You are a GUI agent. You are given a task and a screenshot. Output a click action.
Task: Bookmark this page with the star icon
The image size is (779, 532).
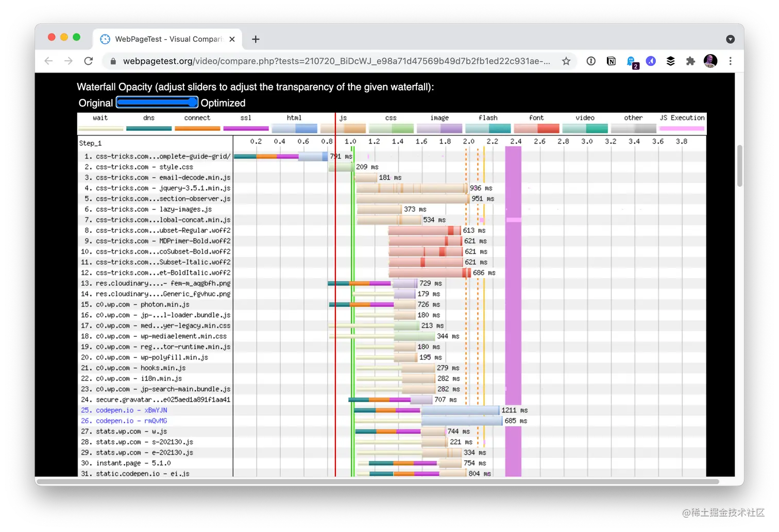[x=566, y=61]
